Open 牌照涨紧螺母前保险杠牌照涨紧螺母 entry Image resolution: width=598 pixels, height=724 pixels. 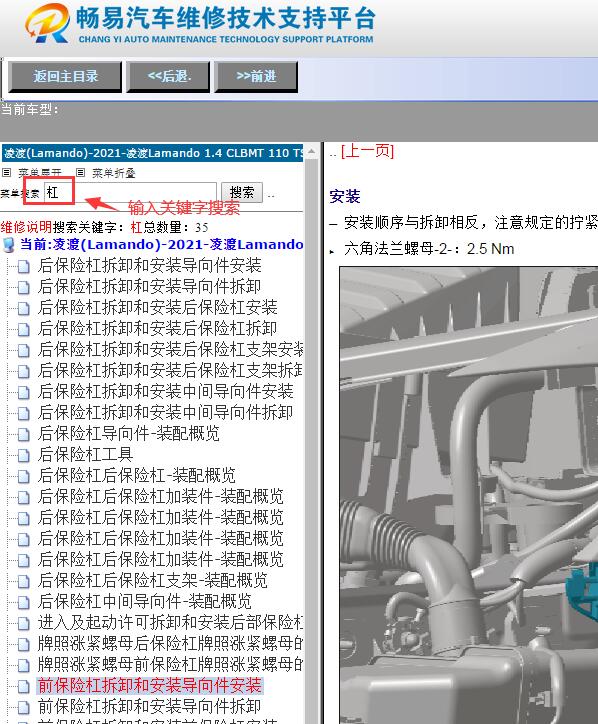click(x=170, y=664)
